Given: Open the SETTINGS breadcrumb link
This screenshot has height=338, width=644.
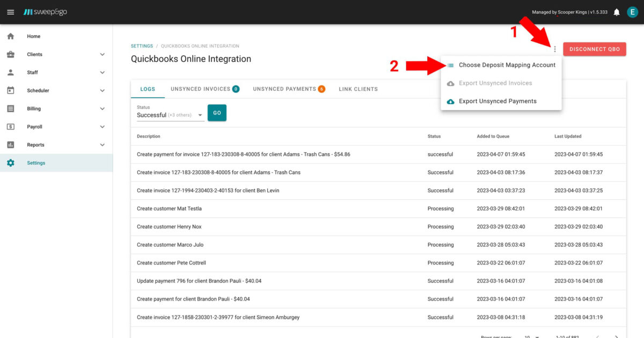Looking at the screenshot, I should [141, 46].
